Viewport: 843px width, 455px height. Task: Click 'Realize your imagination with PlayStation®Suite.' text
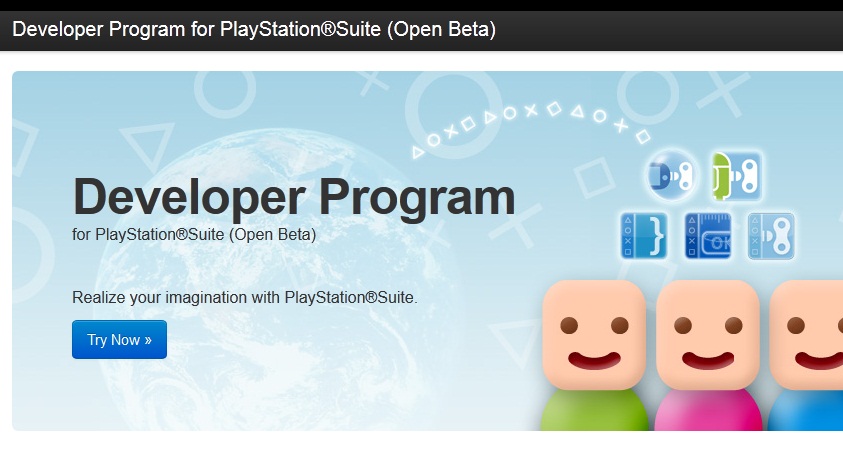pos(245,297)
